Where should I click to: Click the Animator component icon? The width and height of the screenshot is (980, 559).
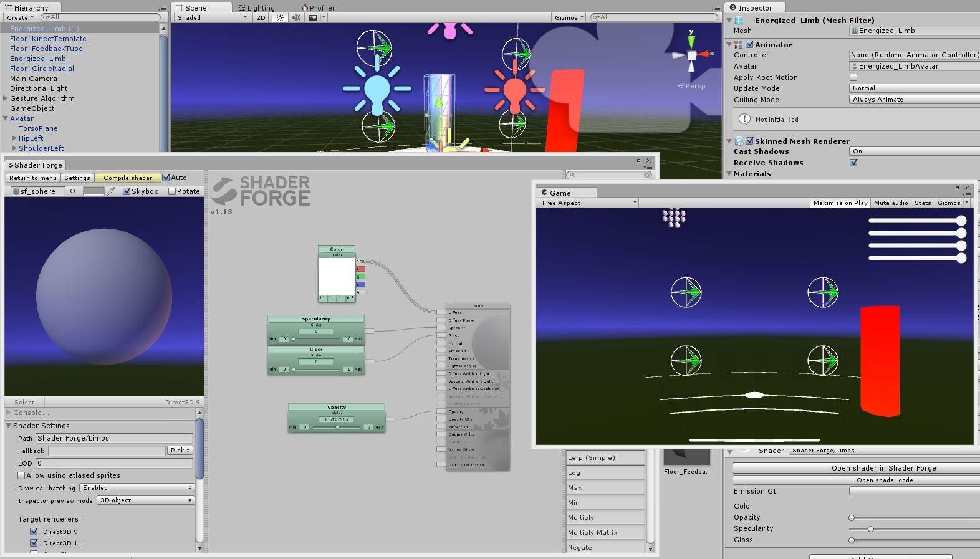(739, 45)
